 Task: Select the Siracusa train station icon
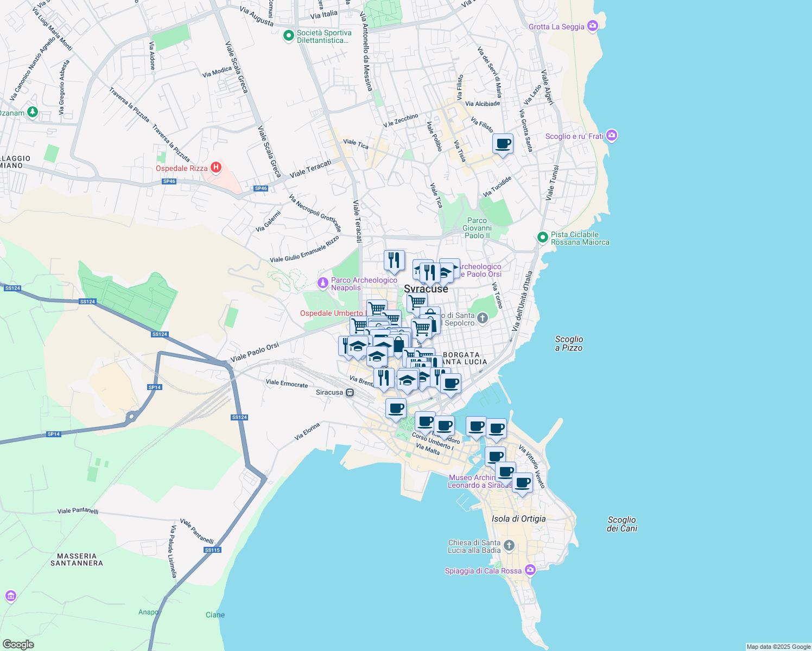pos(350,392)
